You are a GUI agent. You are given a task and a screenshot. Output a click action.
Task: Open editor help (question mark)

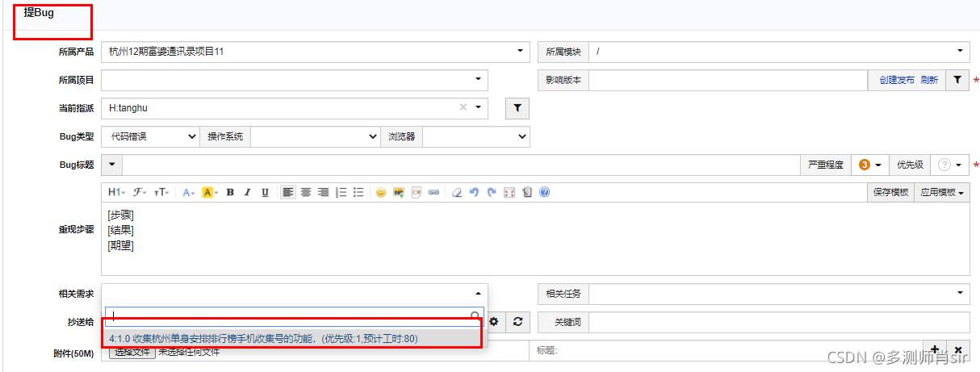[544, 192]
